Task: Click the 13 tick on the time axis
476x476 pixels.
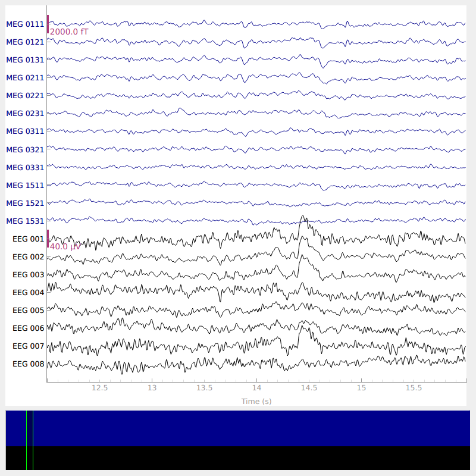Action: (152, 388)
